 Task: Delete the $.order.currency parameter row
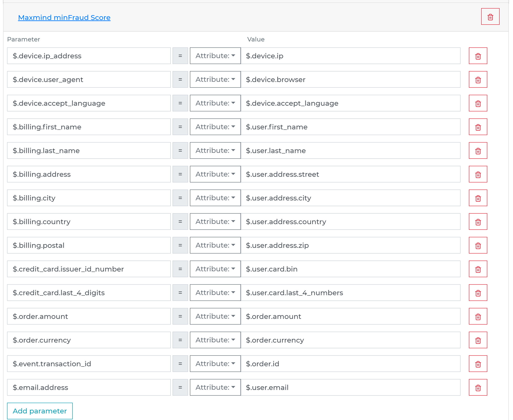click(x=478, y=340)
